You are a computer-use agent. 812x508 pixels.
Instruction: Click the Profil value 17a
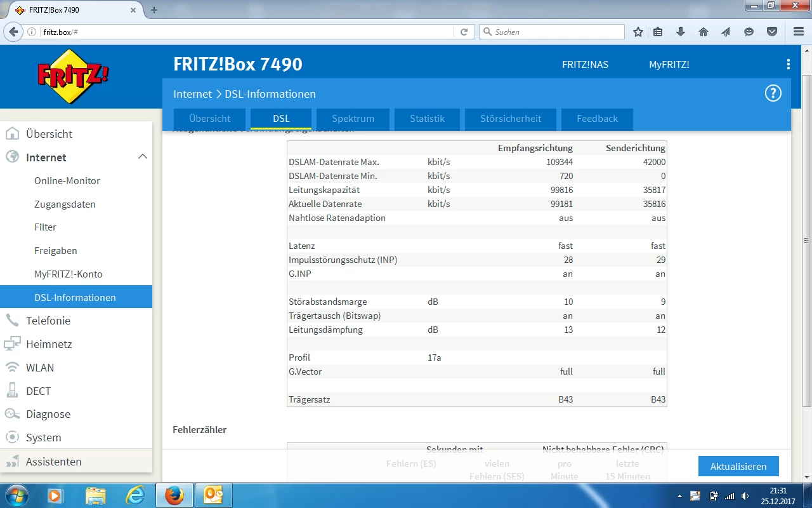(x=434, y=358)
